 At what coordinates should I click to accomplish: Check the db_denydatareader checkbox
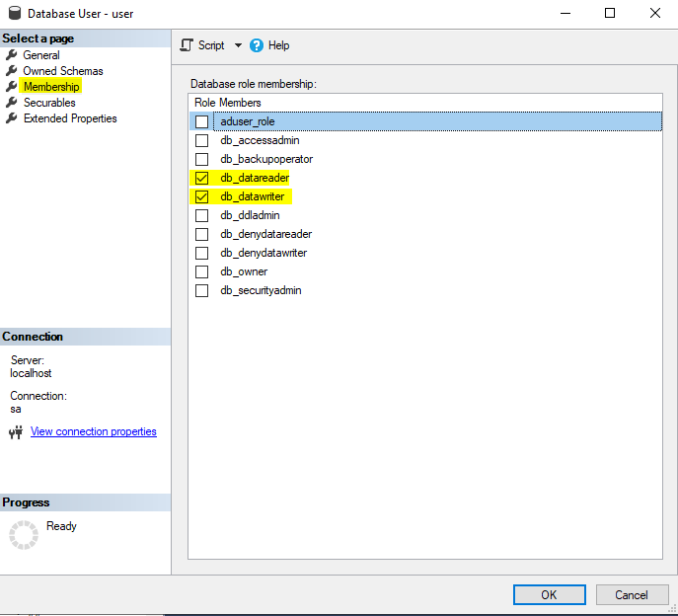click(x=201, y=234)
